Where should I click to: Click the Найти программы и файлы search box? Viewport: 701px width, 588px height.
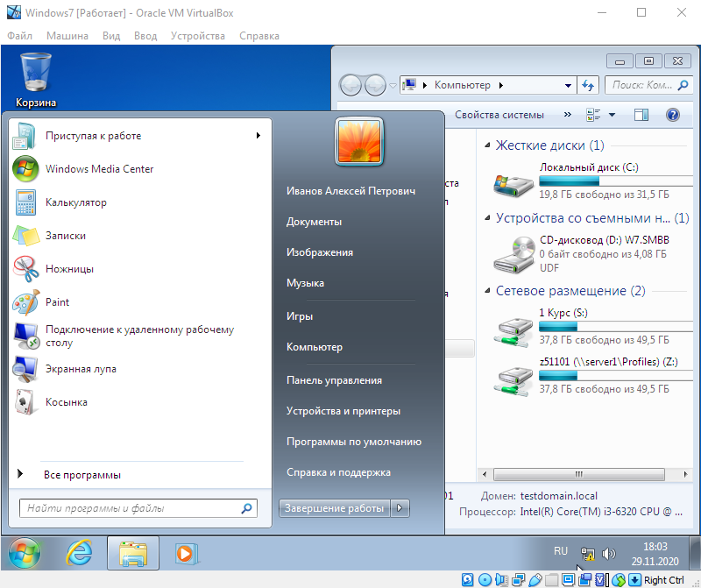[x=130, y=508]
